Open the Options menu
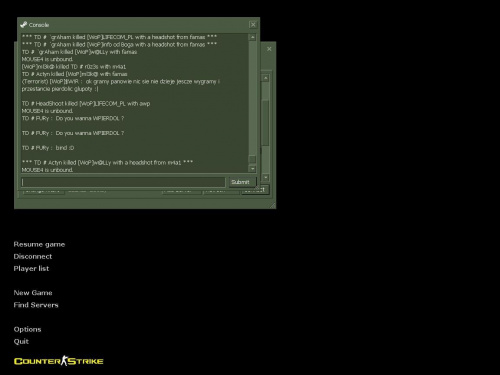Image resolution: width=500 pixels, height=375 pixels. [27, 329]
